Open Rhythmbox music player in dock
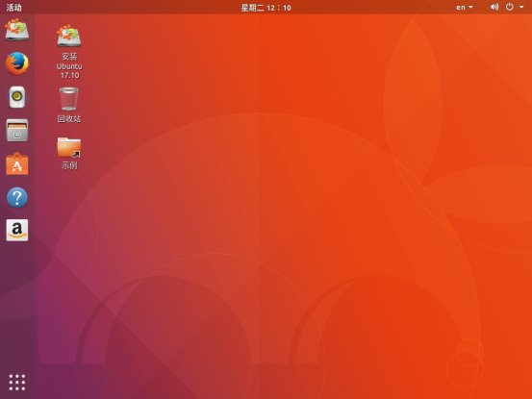The height and width of the screenshot is (399, 532). [17, 97]
